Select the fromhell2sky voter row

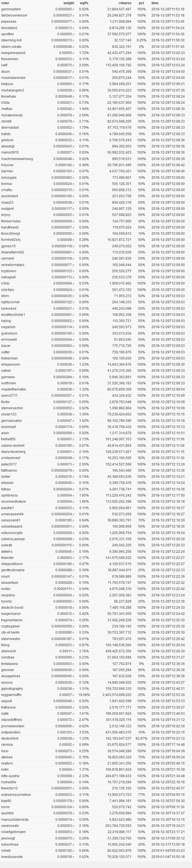coord(11,240)
